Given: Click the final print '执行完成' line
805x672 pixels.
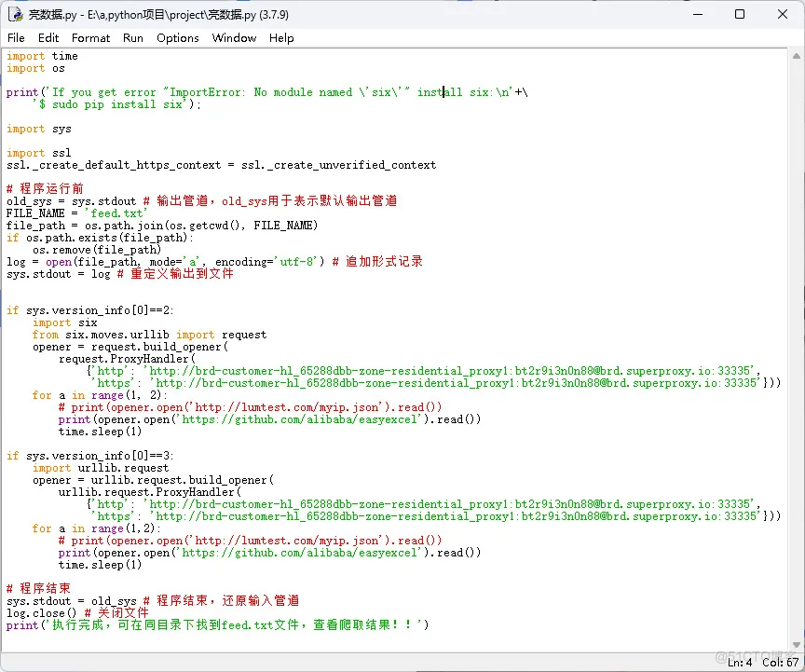Looking at the screenshot, I should [217, 625].
